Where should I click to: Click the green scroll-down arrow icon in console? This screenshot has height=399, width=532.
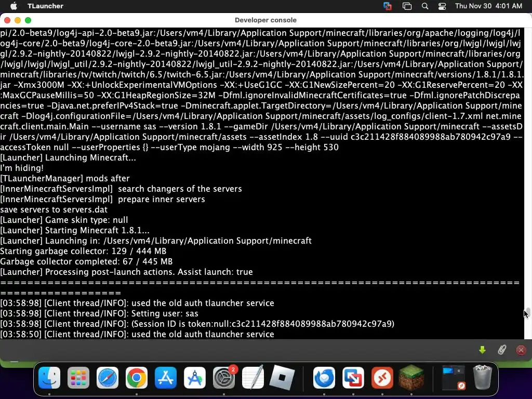(482, 350)
